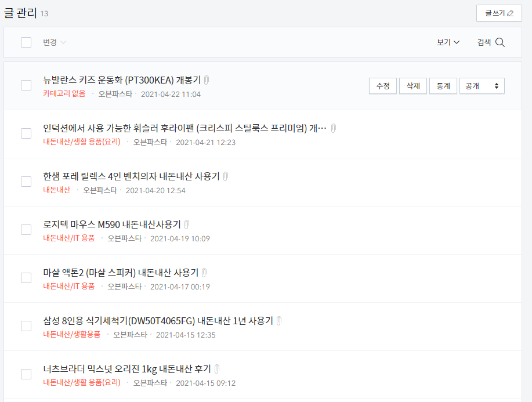Image resolution: width=532 pixels, height=402 pixels.
Task: Click paperclip icon next to 한샘 벤치의자 title
Action: click(226, 176)
